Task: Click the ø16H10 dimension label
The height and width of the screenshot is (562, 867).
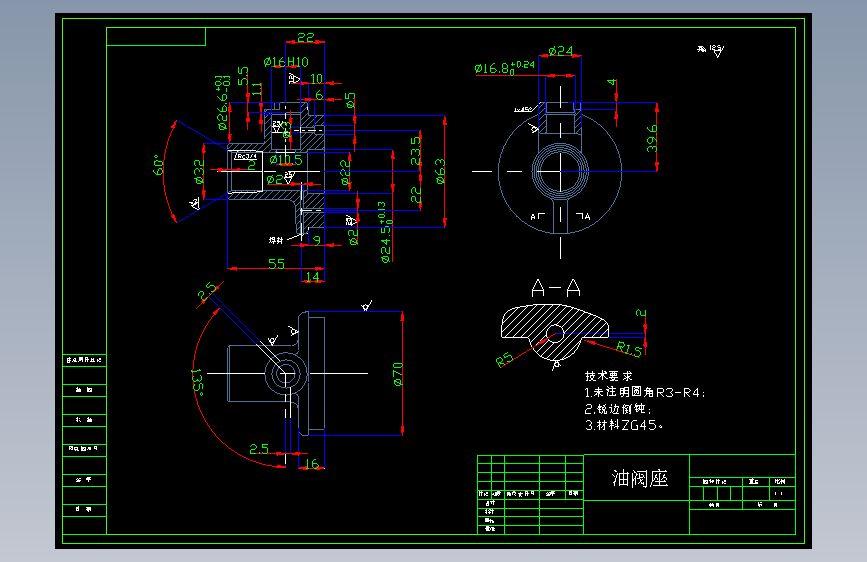Action: coord(286,62)
